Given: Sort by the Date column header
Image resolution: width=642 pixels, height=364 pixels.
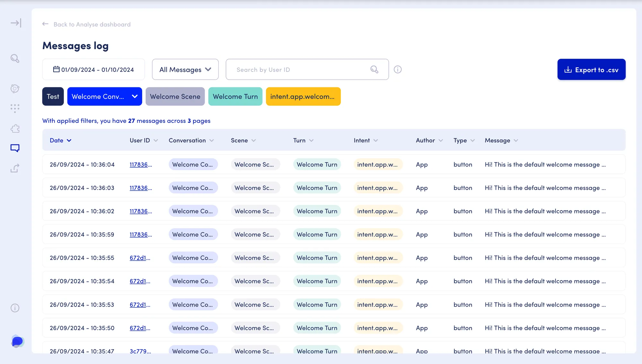Looking at the screenshot, I should pos(60,140).
